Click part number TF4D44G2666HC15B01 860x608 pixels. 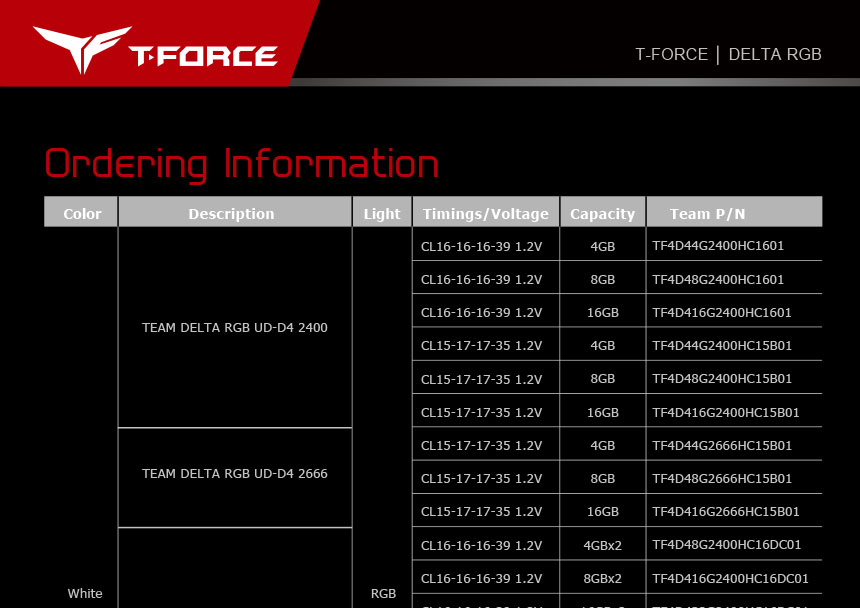coord(722,445)
